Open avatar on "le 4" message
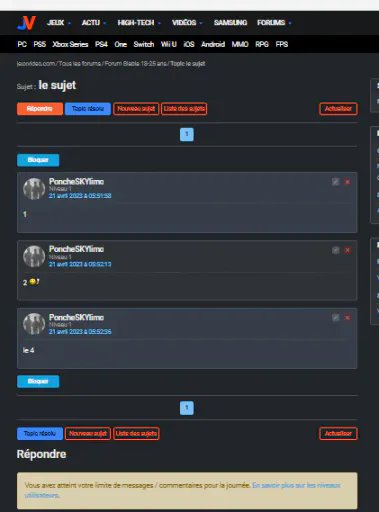This screenshot has height=512, width=379. tap(34, 324)
